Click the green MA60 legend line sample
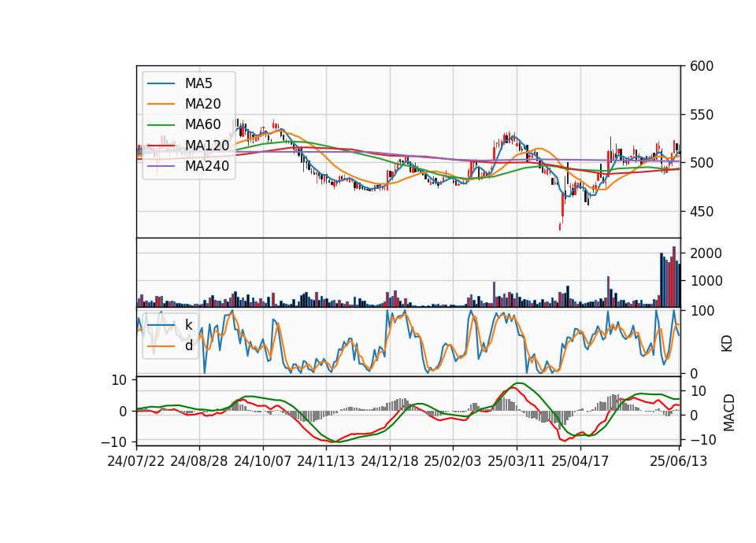The image size is (756, 543). 161,125
